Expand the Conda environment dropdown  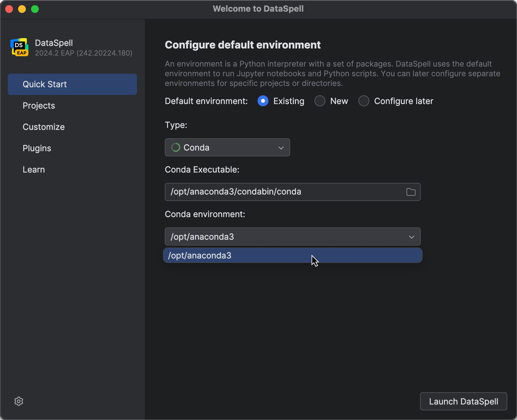point(411,236)
